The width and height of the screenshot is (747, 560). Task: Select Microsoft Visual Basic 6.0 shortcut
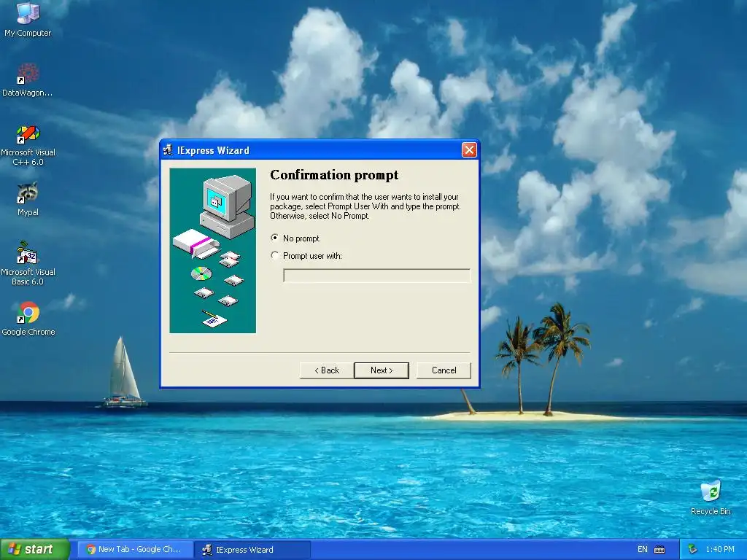coord(28,264)
